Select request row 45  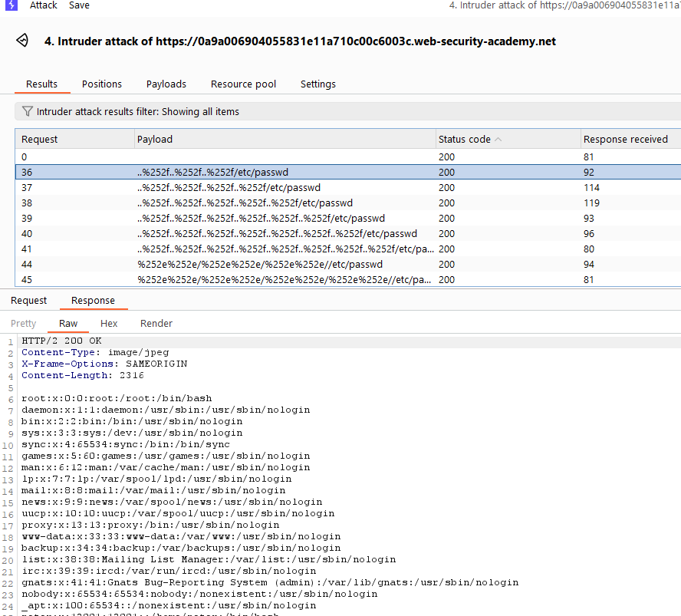point(348,279)
